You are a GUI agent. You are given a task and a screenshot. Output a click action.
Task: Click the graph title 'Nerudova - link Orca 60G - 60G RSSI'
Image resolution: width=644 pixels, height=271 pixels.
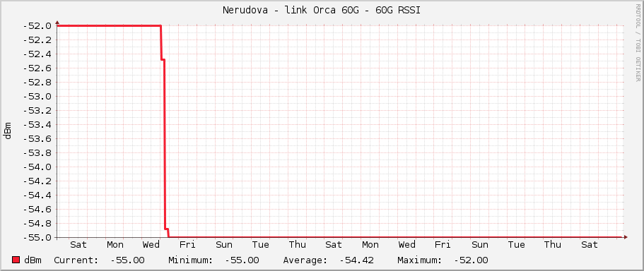[322, 11]
